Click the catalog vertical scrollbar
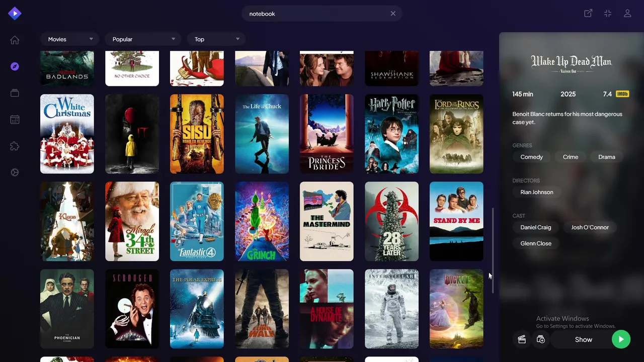 (x=493, y=250)
